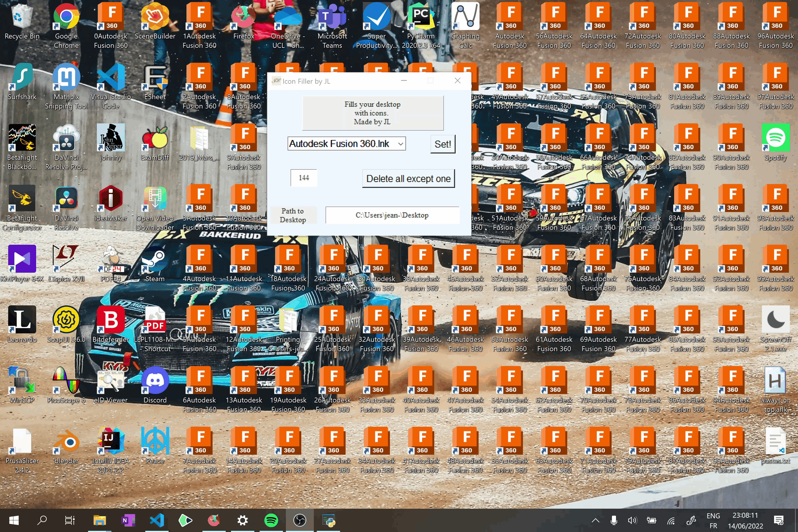
Task: Select the PyCharm 2020.2.3 desktop shortcut
Action: (421, 17)
